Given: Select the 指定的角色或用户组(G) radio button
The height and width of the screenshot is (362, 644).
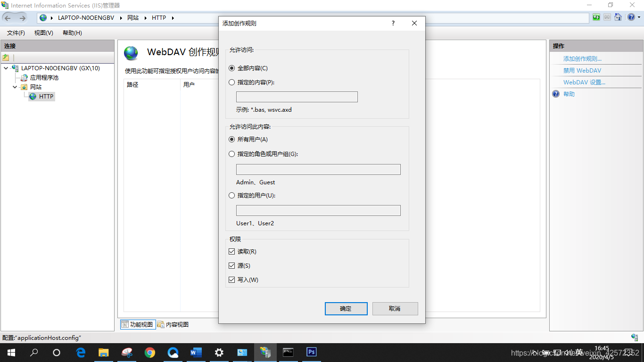Looking at the screenshot, I should [231, 154].
